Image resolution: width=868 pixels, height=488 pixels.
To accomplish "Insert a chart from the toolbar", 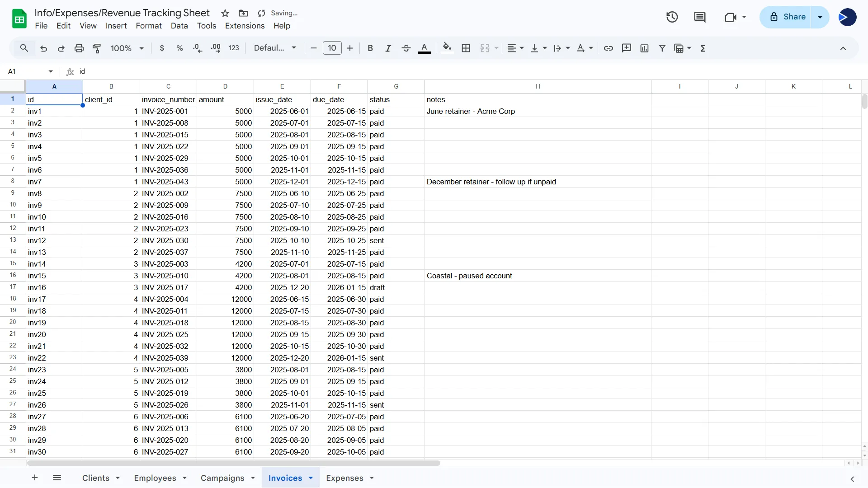I will 644,48.
